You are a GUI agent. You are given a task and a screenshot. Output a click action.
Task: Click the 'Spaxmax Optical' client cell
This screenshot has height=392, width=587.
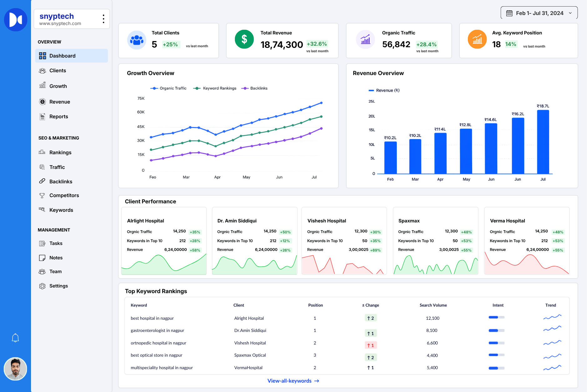[x=250, y=355]
